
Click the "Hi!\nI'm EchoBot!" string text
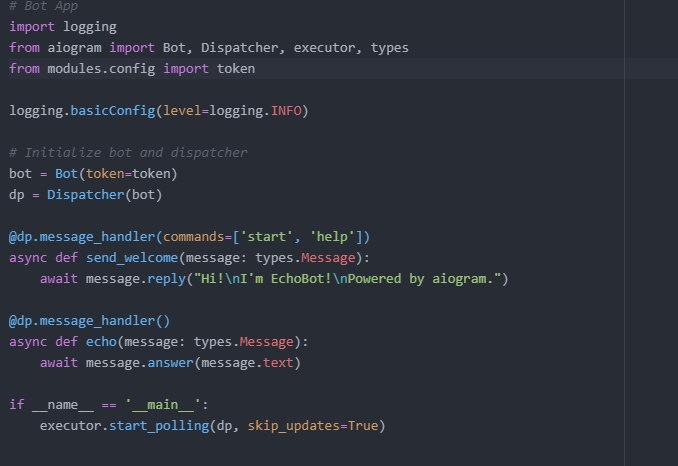point(263,279)
